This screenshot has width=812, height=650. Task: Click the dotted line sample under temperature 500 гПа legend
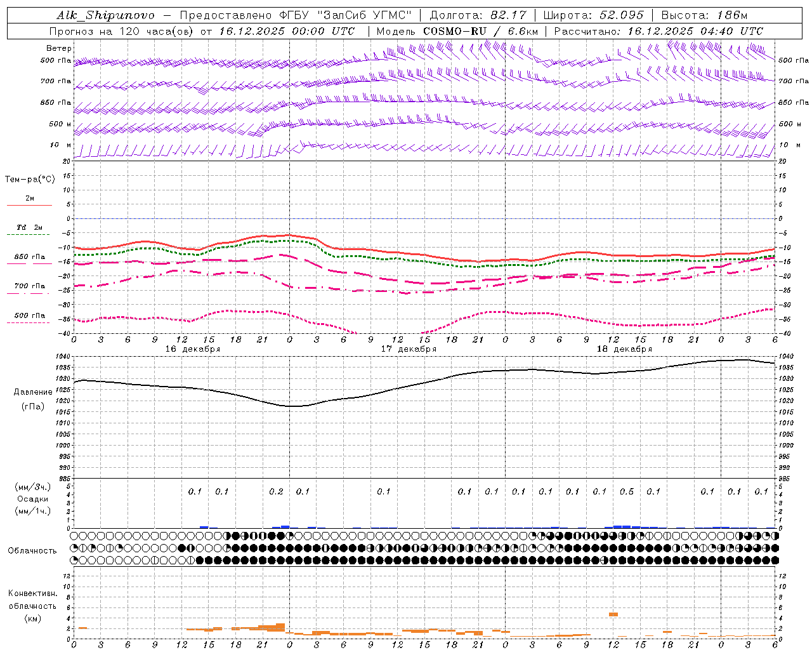tap(29, 323)
